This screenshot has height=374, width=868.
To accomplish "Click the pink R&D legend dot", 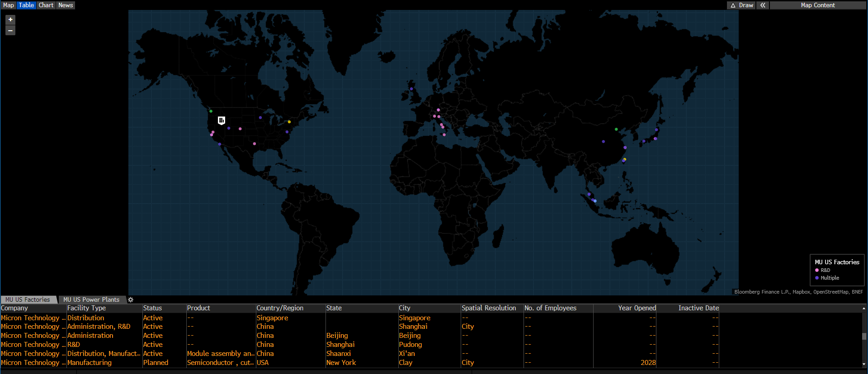I will click(817, 270).
